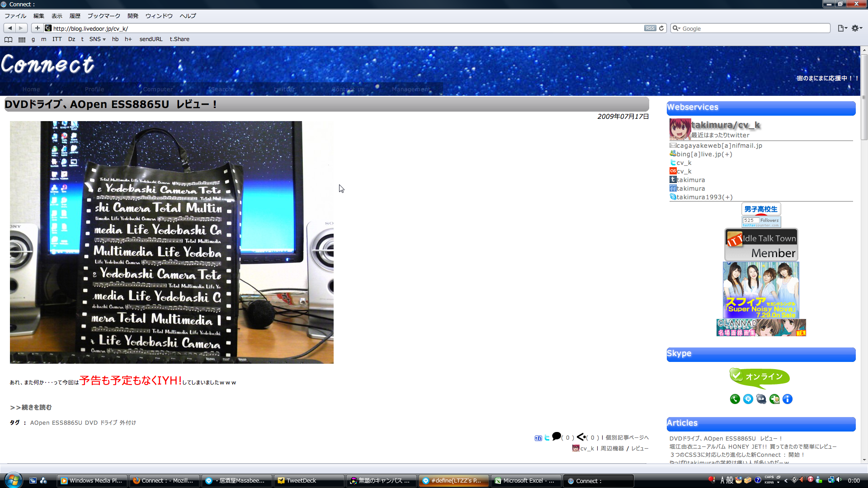This screenshot has width=868, height=488.
Task: Open the article title DVDドライブ AOpen ESS8865U
Action: 110,104
